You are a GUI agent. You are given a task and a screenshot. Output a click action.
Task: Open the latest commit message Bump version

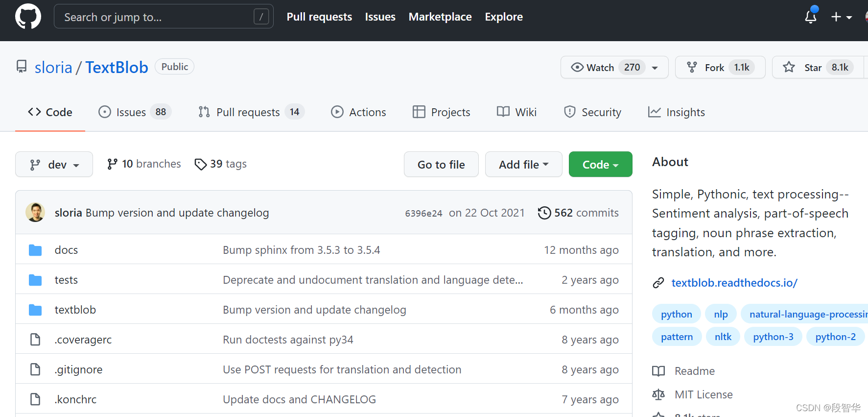pyautogui.click(x=177, y=213)
